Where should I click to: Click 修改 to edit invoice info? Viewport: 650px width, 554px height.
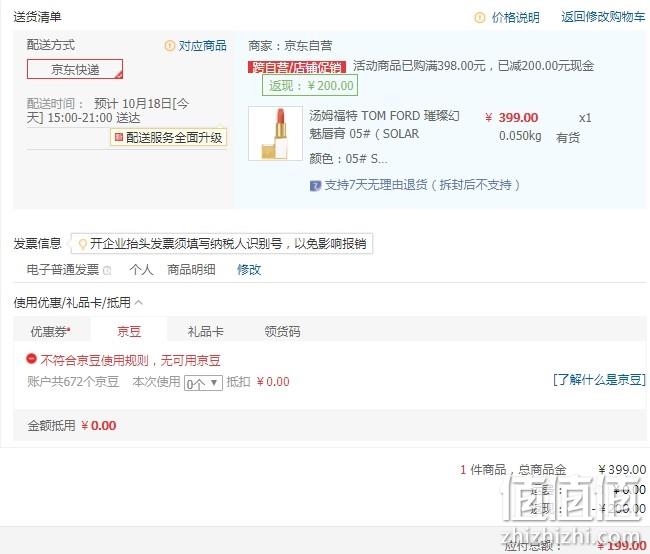click(249, 270)
